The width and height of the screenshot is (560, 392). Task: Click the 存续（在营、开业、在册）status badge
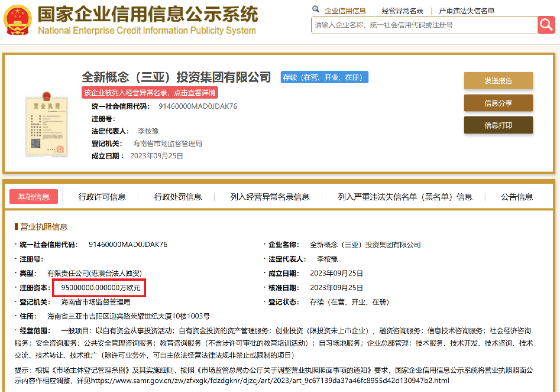click(324, 77)
